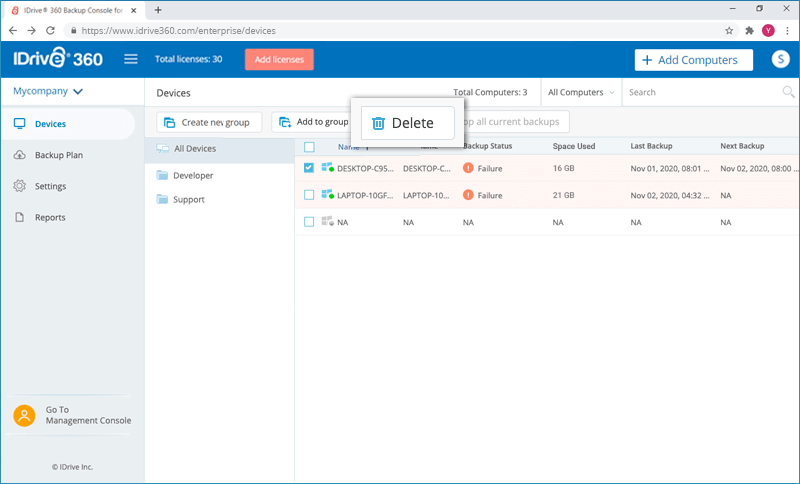Click the Settings gear icon

point(19,186)
